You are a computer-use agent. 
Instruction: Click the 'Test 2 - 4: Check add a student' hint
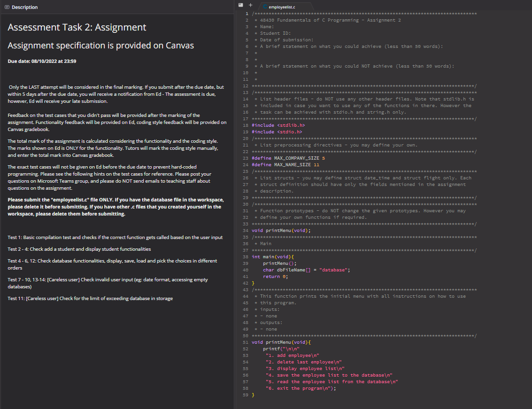(x=79, y=249)
